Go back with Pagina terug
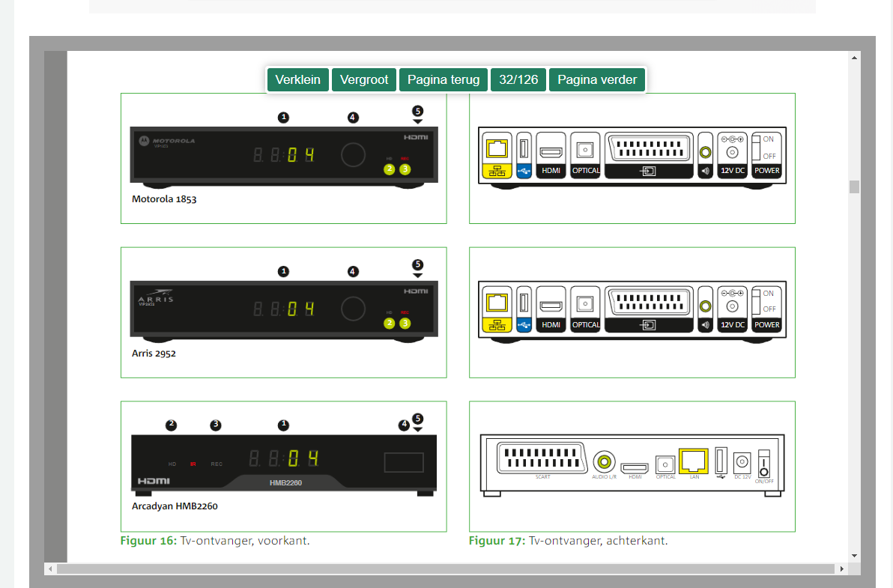 pos(444,79)
